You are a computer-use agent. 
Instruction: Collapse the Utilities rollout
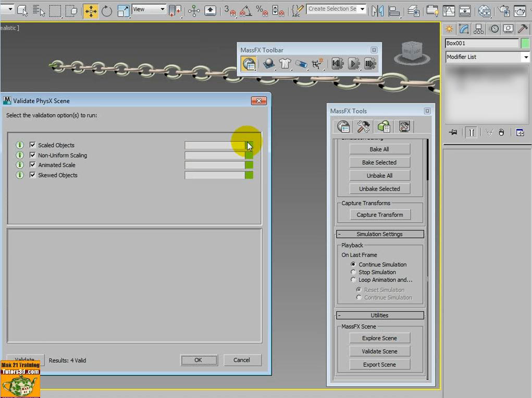[x=380, y=315]
